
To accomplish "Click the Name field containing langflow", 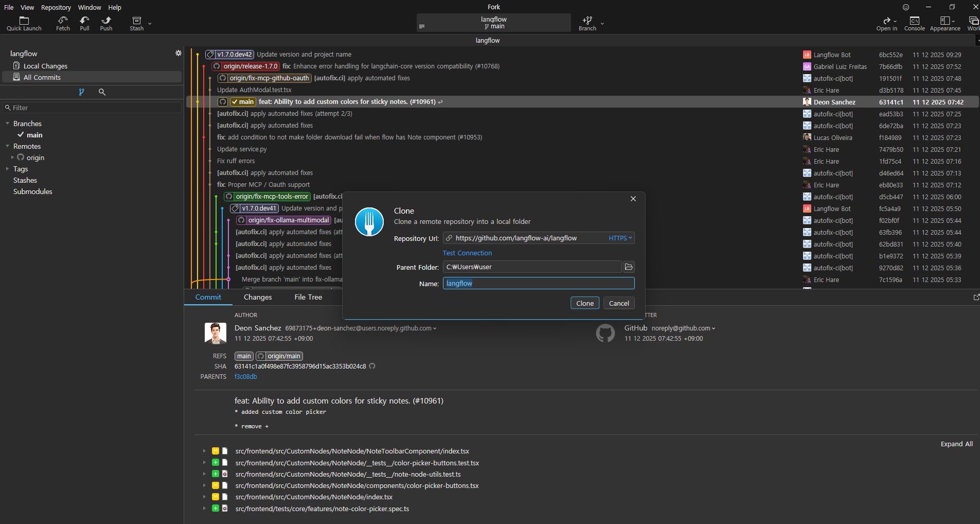I will coord(539,283).
